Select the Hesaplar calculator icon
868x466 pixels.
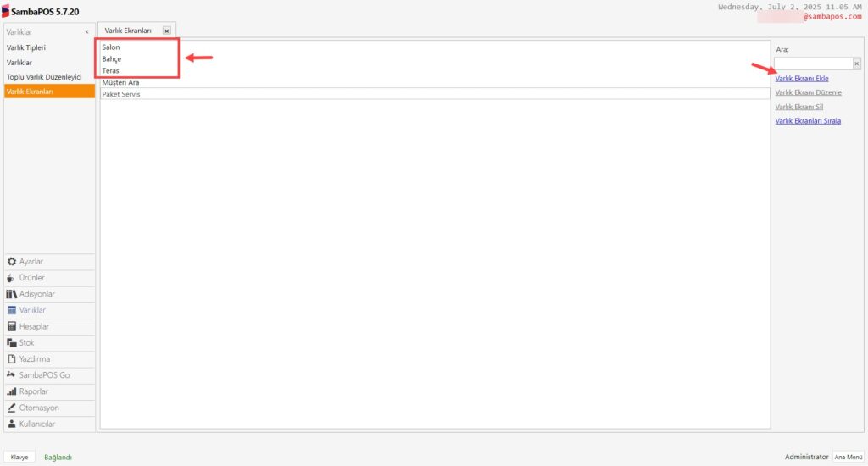tap(12, 326)
